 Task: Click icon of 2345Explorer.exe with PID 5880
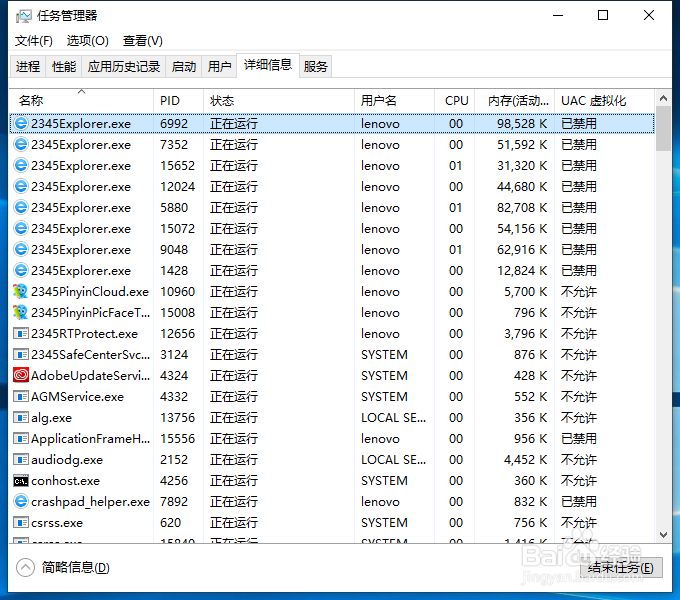(x=21, y=208)
